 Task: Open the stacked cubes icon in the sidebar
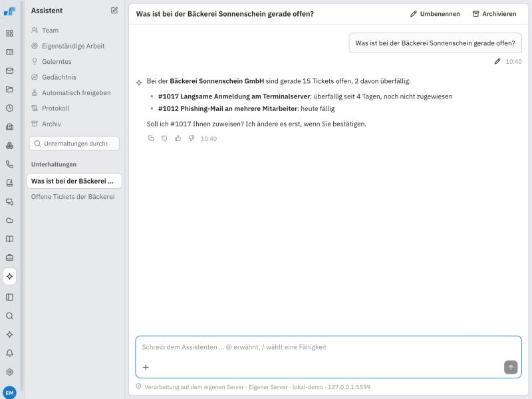coord(9,146)
